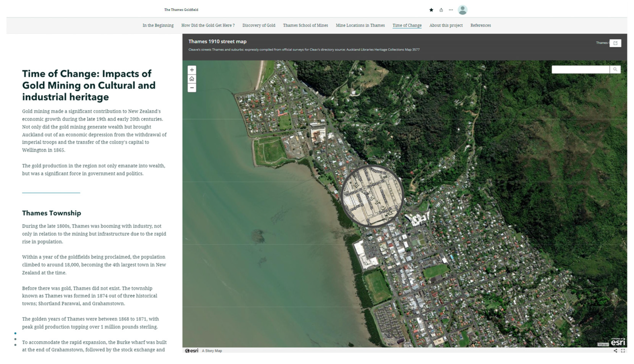Click the map home extent button

192,79
